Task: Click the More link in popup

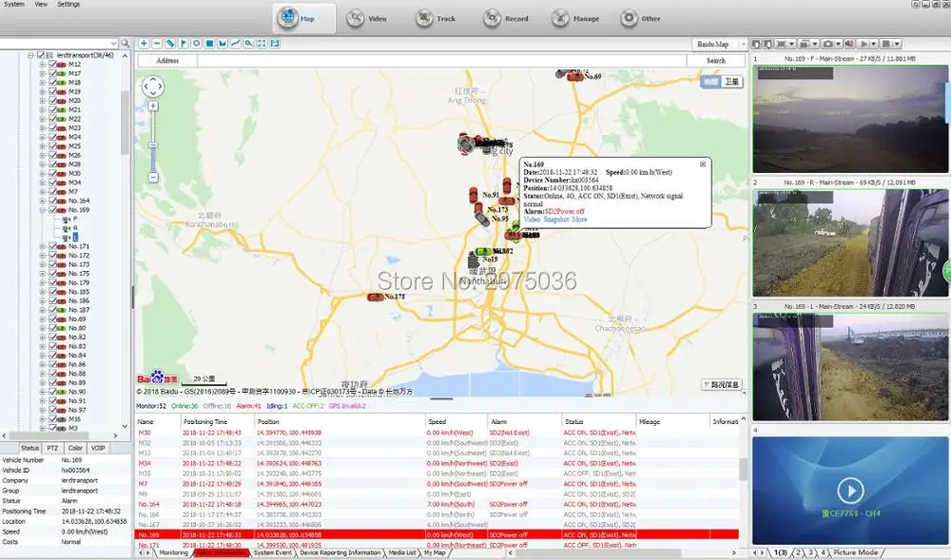Action: point(579,220)
